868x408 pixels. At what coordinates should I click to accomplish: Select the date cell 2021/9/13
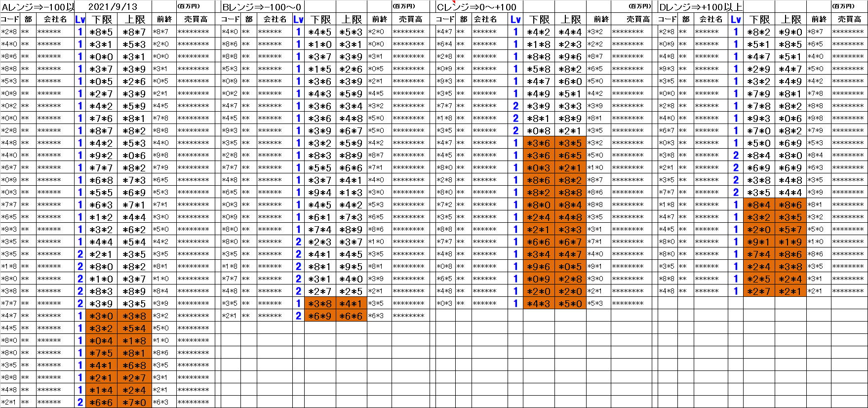(113, 6)
